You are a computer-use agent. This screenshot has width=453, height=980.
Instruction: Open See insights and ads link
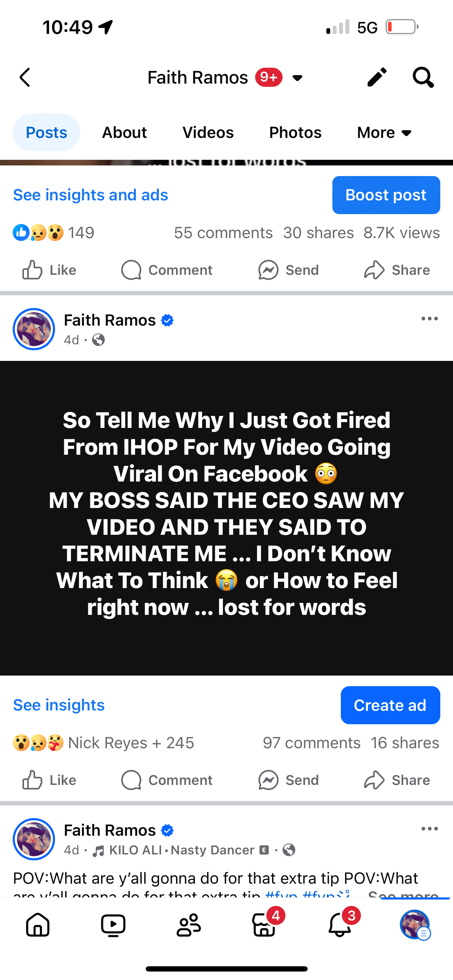(x=91, y=195)
